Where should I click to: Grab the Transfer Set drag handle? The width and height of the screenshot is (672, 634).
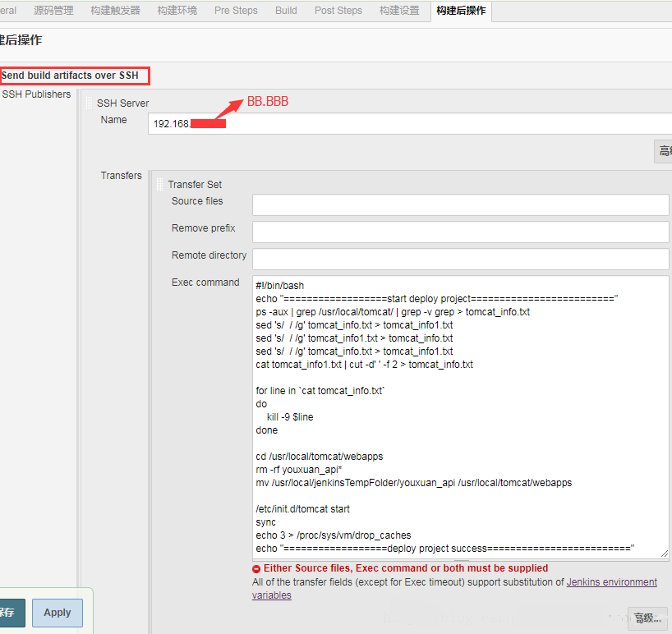(160, 185)
